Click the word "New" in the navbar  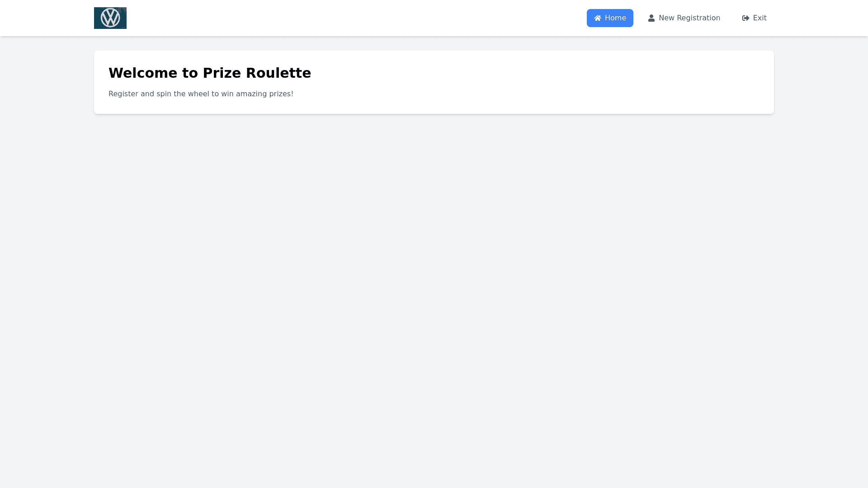coord(666,18)
